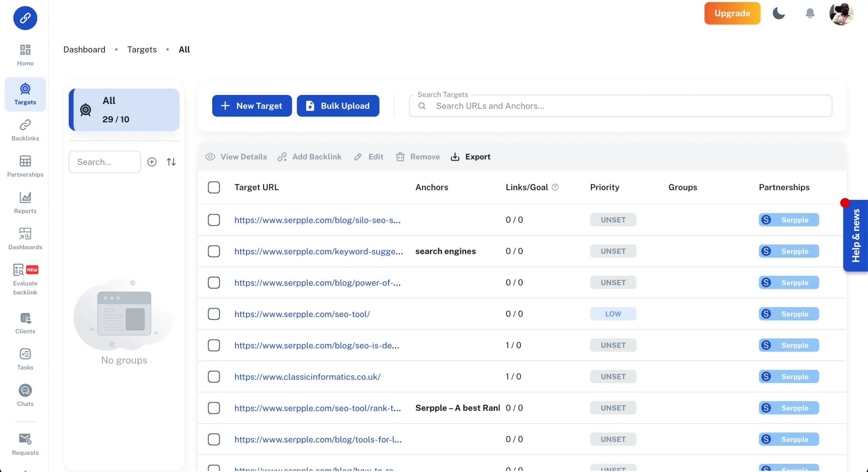The width and height of the screenshot is (868, 472).
Task: Toggle the select-all checkbox in the header
Action: (214, 187)
